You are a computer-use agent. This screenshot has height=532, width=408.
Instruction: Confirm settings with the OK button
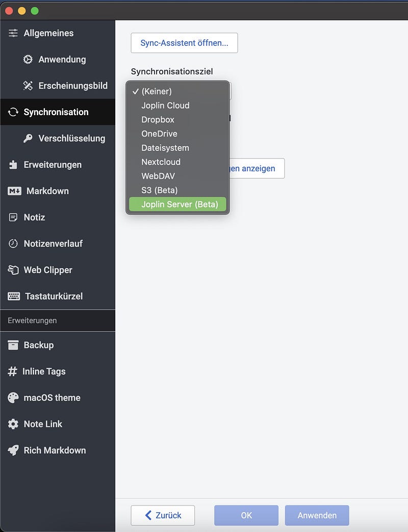click(246, 515)
